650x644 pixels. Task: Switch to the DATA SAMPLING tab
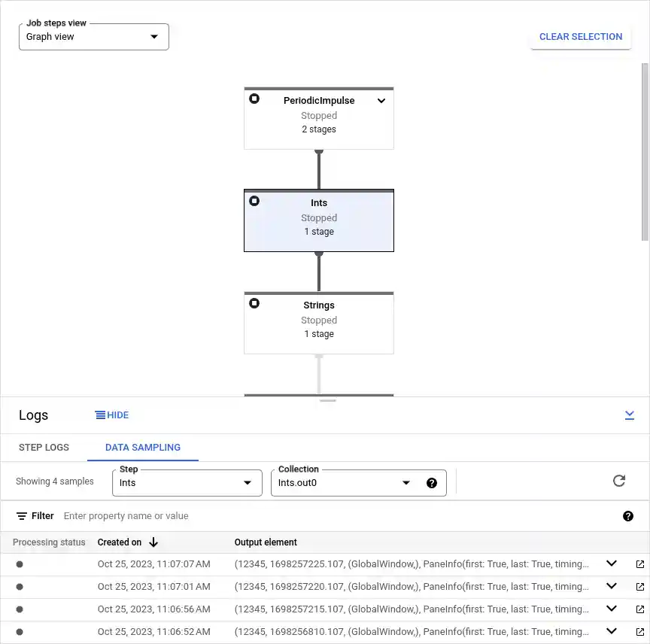pos(142,447)
